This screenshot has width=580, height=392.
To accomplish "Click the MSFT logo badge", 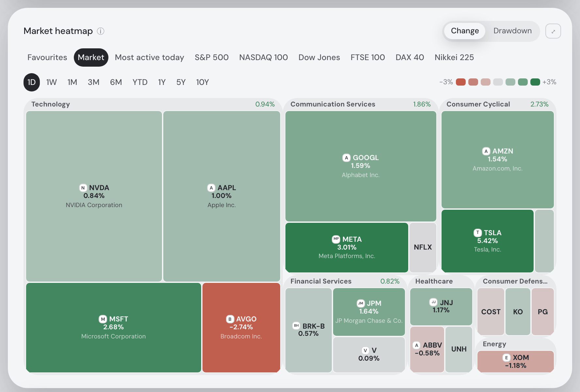I will coord(103,319).
